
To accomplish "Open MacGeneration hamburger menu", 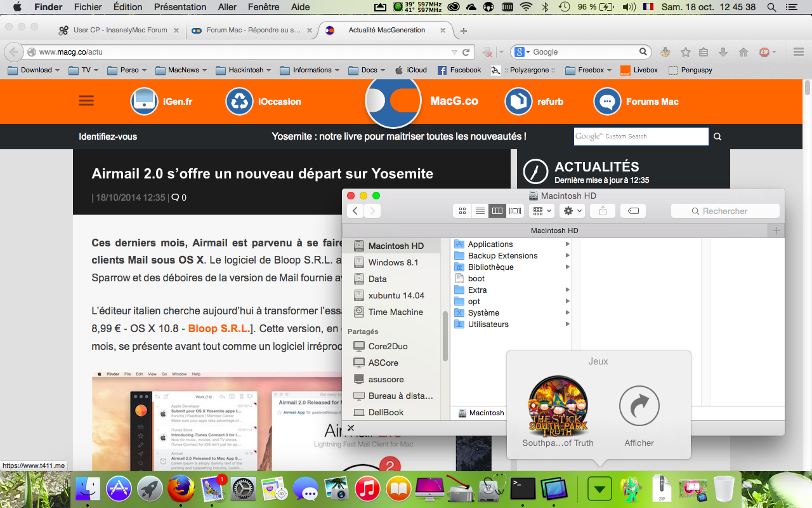I will 86,101.
